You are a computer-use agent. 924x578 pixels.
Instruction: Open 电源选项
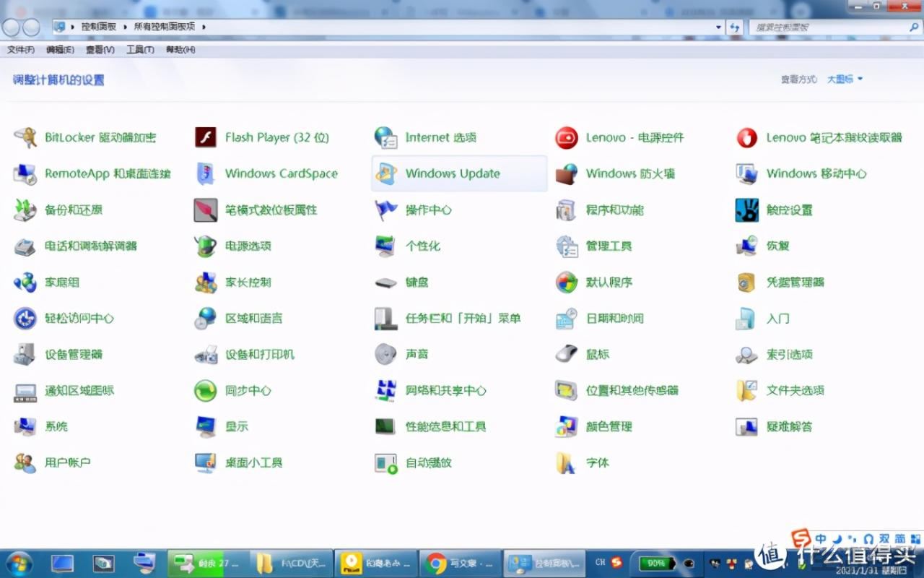(233, 246)
